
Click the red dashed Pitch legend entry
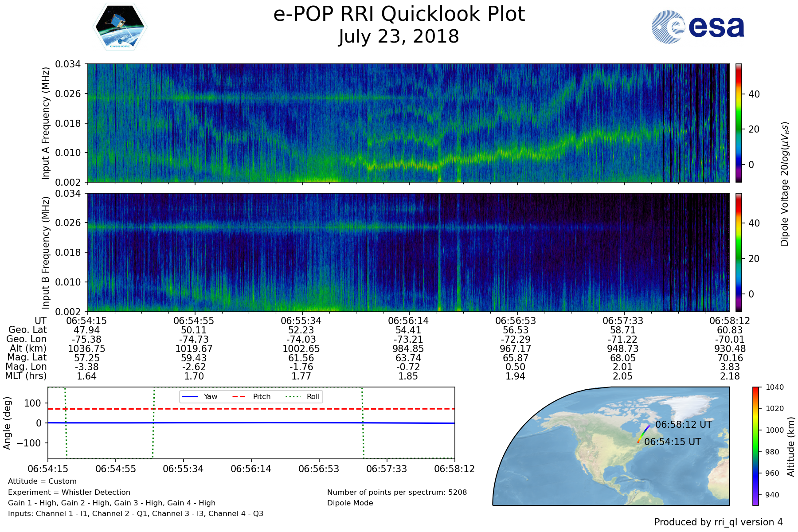point(251,396)
